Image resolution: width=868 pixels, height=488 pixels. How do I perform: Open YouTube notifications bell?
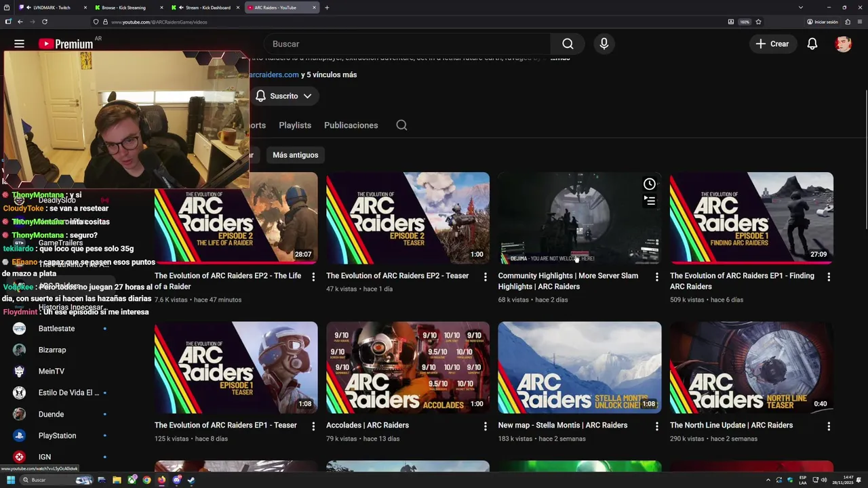click(x=812, y=44)
